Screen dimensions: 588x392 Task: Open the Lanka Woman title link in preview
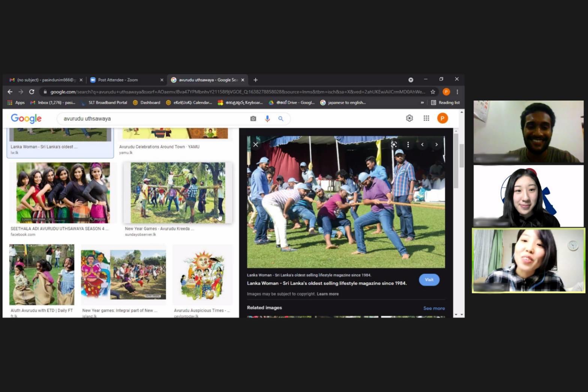tap(326, 283)
